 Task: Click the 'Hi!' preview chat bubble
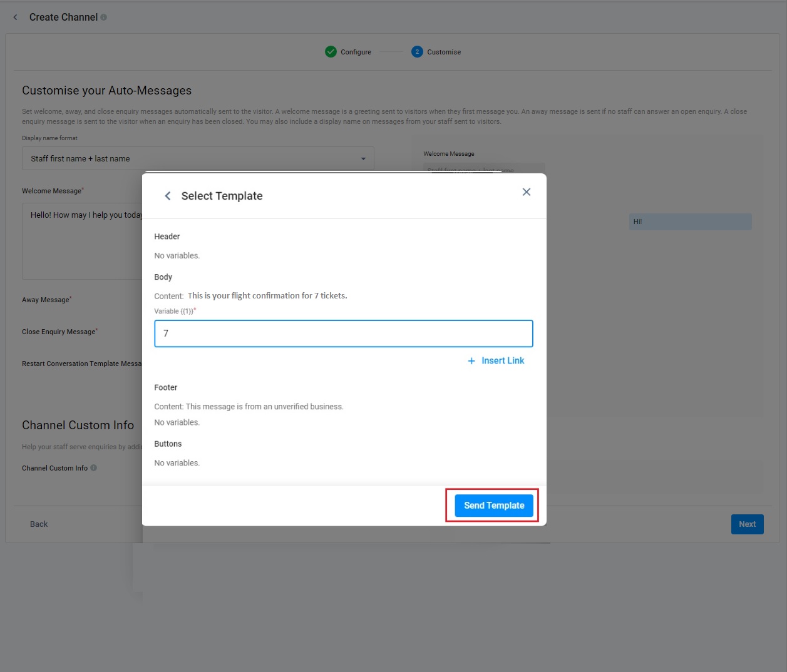pyautogui.click(x=690, y=221)
